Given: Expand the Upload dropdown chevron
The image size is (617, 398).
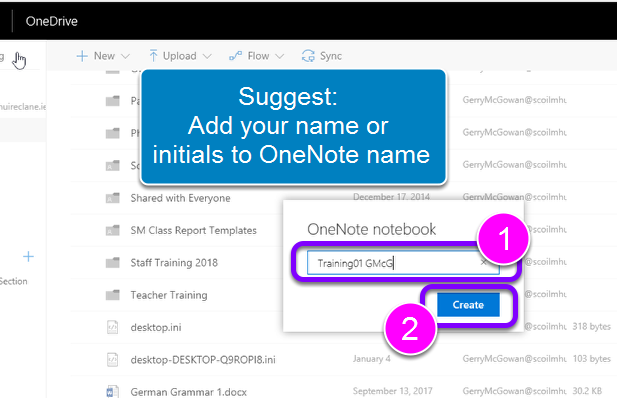Looking at the screenshot, I should pos(207,56).
